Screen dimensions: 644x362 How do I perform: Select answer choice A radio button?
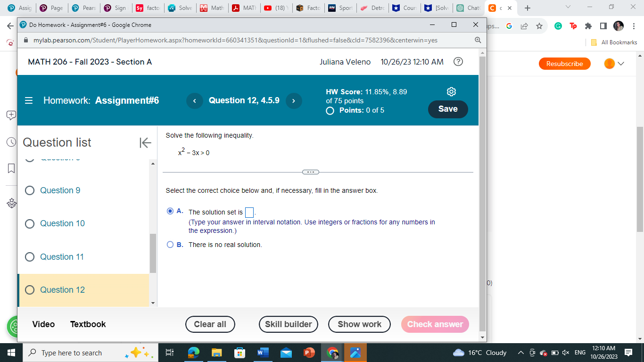pyautogui.click(x=170, y=211)
